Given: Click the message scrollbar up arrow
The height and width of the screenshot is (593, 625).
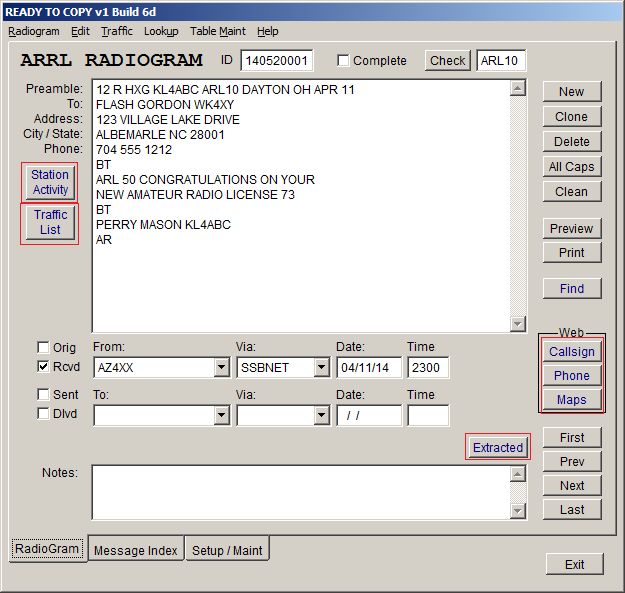Looking at the screenshot, I should (517, 88).
